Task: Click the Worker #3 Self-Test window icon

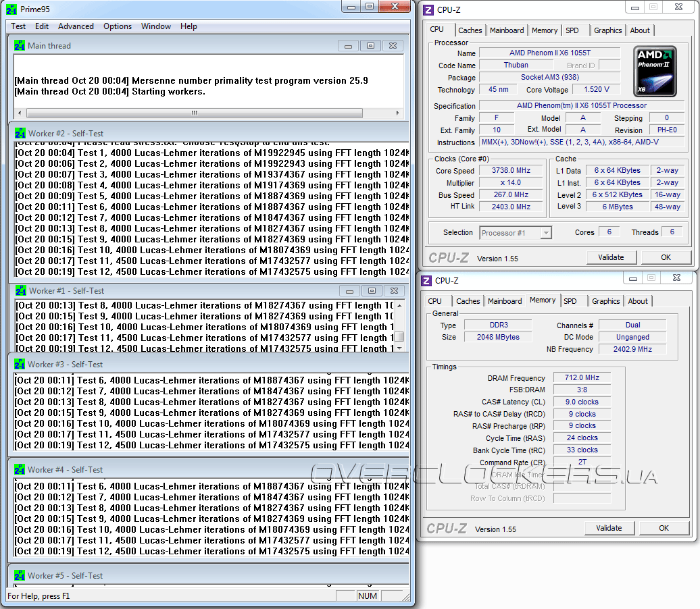Action: (x=20, y=364)
